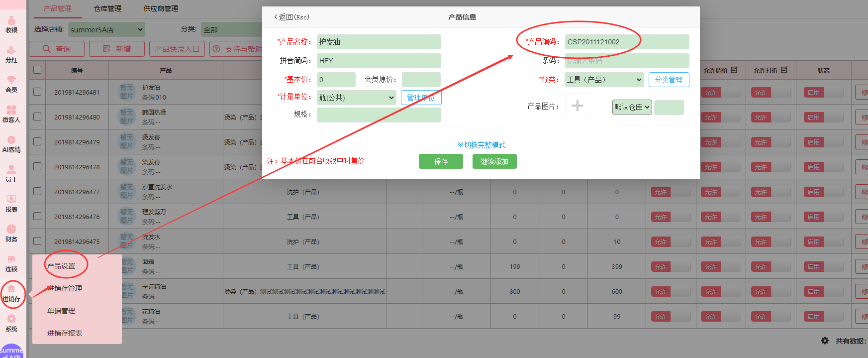Screen dimensions: 868x358
Task: Open the 默认仓库 warehouse dropdown
Action: click(632, 107)
